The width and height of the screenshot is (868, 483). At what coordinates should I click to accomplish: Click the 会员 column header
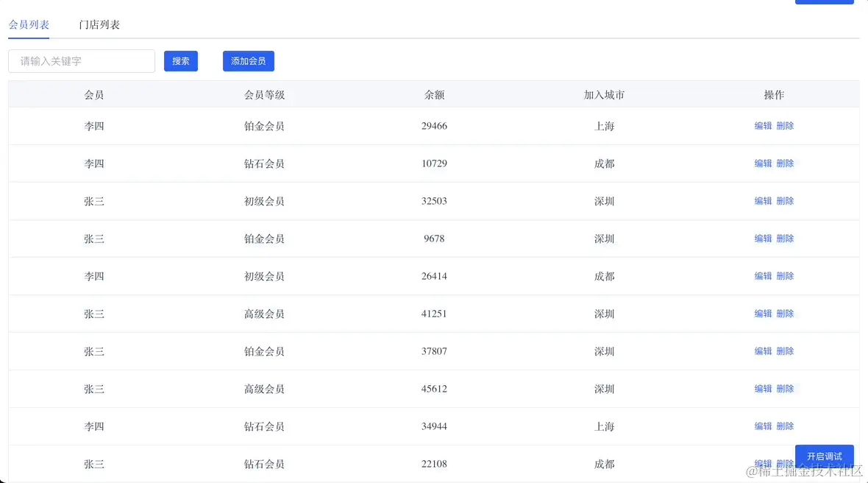pyautogui.click(x=93, y=95)
